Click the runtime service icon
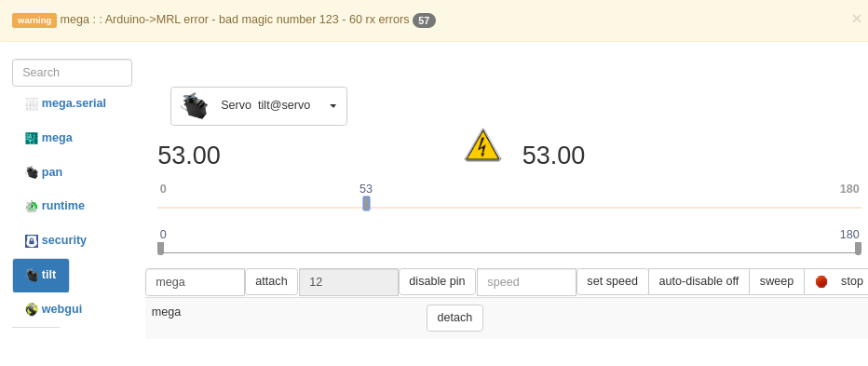Image resolution: width=868 pixels, height=366 pixels. point(32,206)
